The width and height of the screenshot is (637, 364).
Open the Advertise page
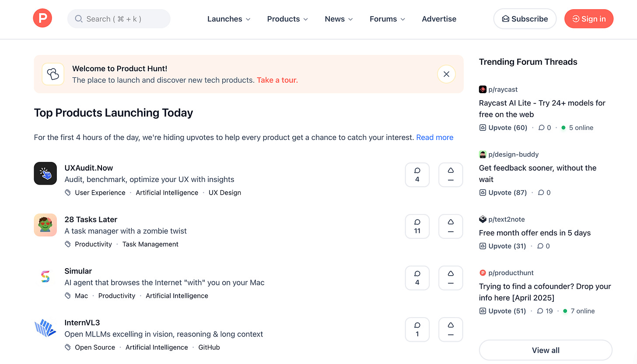[x=439, y=19]
